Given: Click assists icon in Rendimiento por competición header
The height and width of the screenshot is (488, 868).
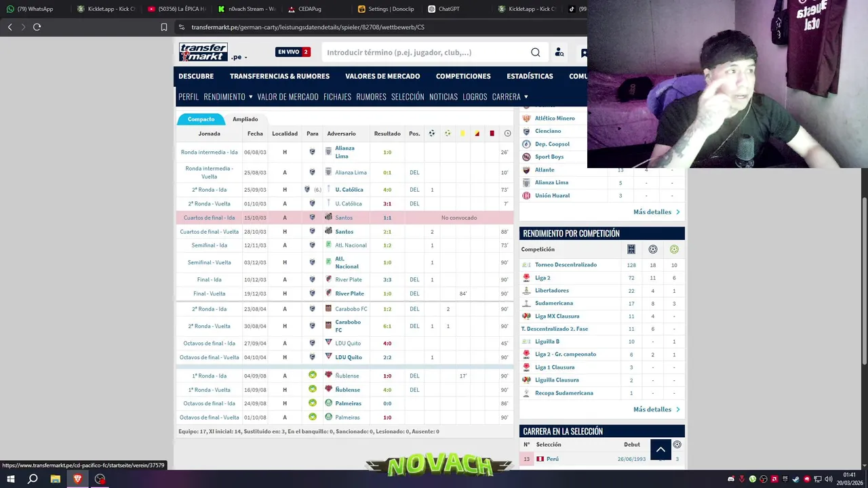Looking at the screenshot, I should pyautogui.click(x=674, y=249).
